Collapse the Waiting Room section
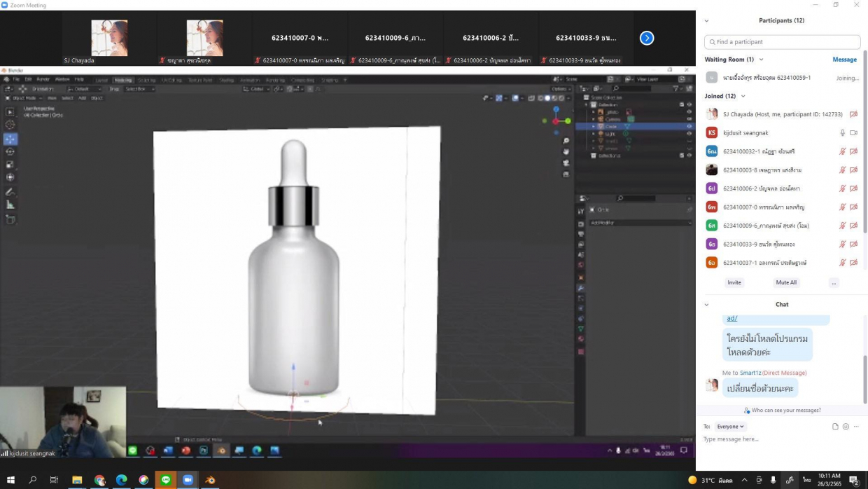 [x=761, y=60]
